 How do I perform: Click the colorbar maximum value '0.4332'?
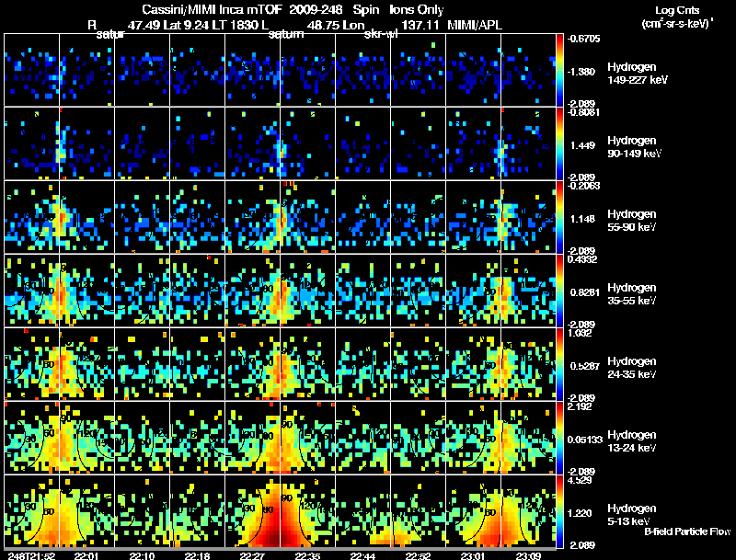tap(582, 259)
